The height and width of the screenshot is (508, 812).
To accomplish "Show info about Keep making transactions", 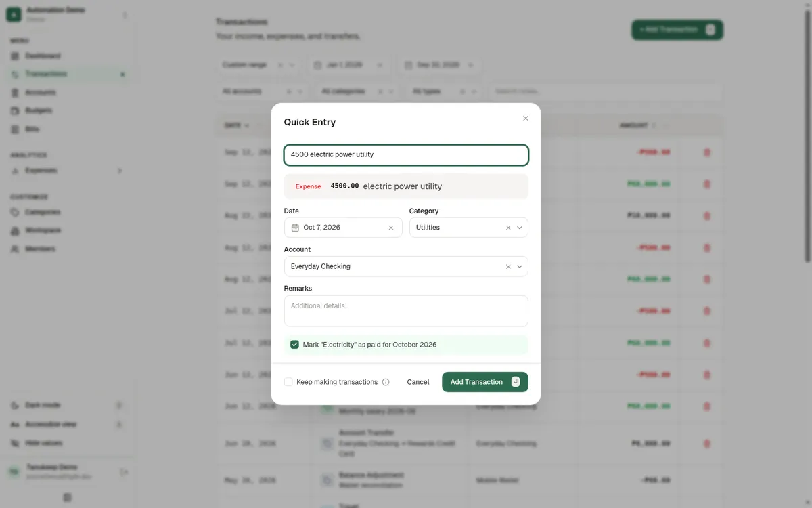I will [x=386, y=382].
